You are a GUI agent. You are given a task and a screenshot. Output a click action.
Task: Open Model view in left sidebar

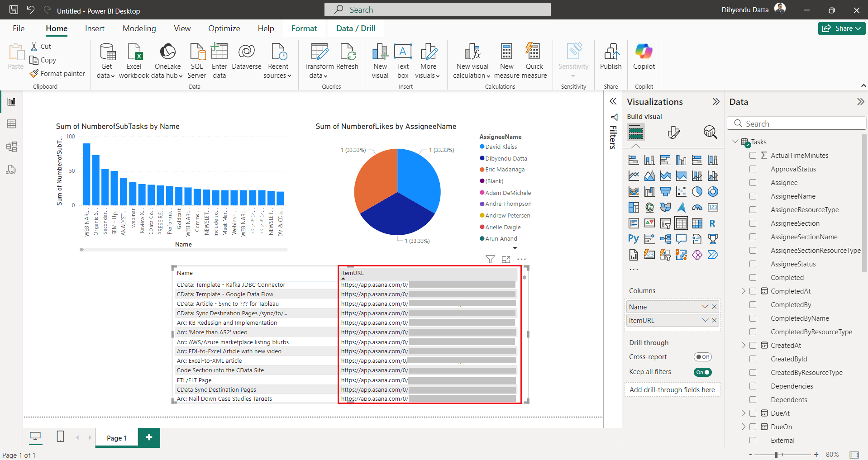pyautogui.click(x=11, y=147)
